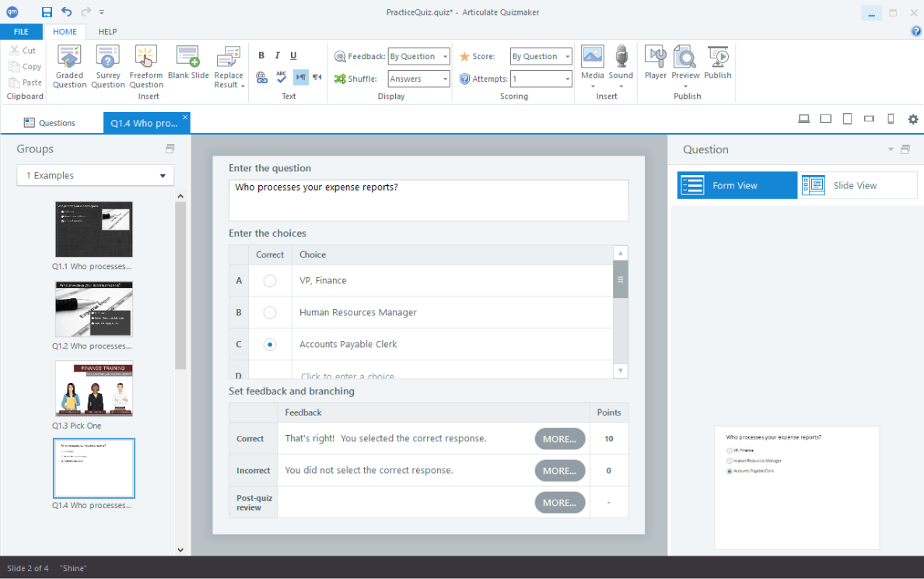Switch to phone portrait preview mode
The width and height of the screenshot is (924, 579).
point(890,118)
